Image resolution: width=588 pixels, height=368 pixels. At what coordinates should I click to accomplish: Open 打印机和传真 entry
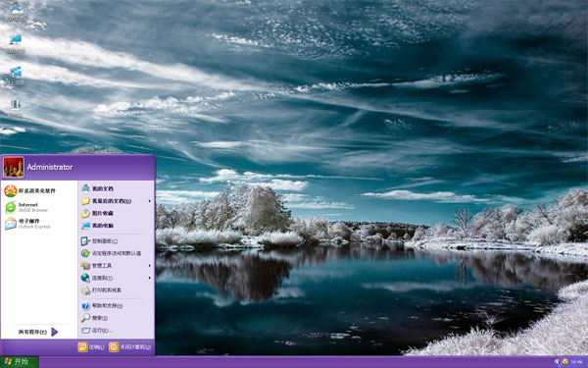117,290
